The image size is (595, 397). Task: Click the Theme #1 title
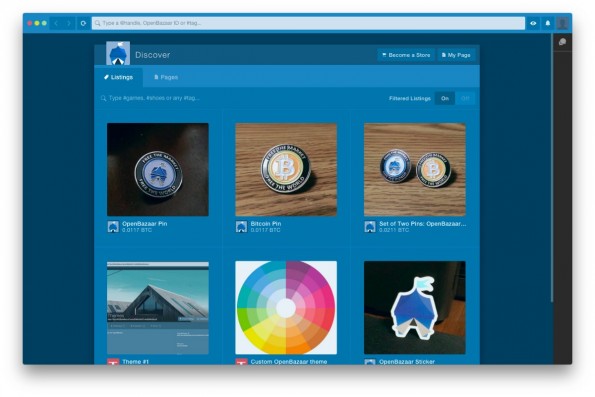[x=135, y=362]
